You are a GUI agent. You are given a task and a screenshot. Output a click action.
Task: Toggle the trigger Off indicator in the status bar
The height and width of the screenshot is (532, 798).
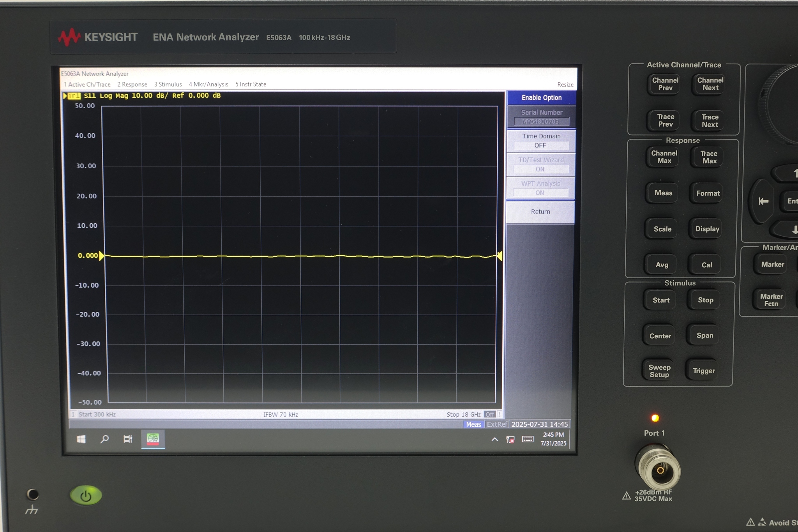click(x=490, y=414)
